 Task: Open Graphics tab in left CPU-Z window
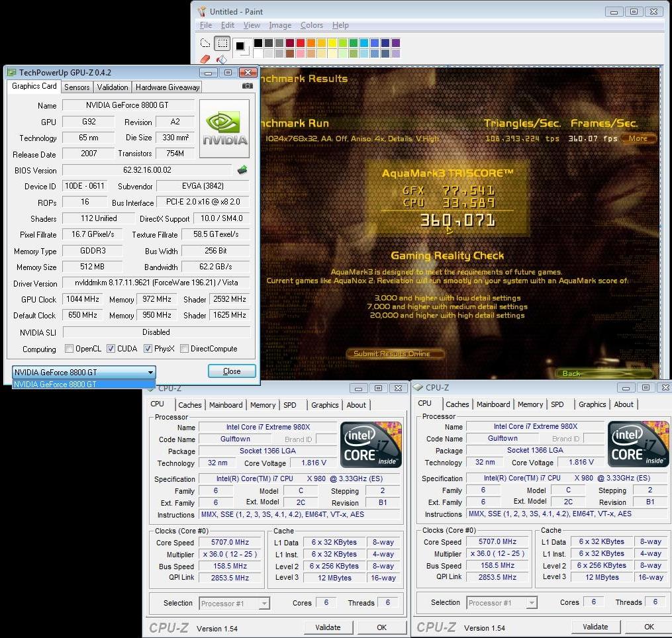pos(325,405)
